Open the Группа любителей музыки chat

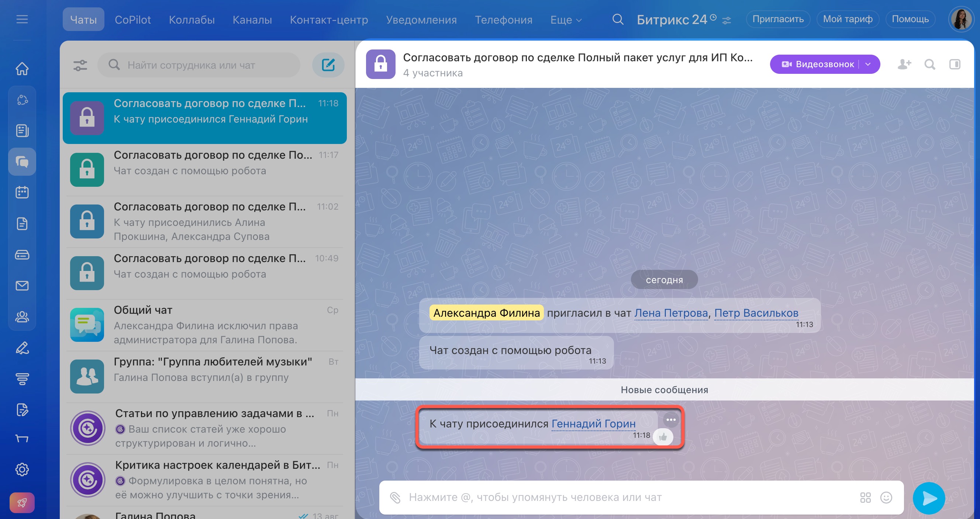click(205, 376)
